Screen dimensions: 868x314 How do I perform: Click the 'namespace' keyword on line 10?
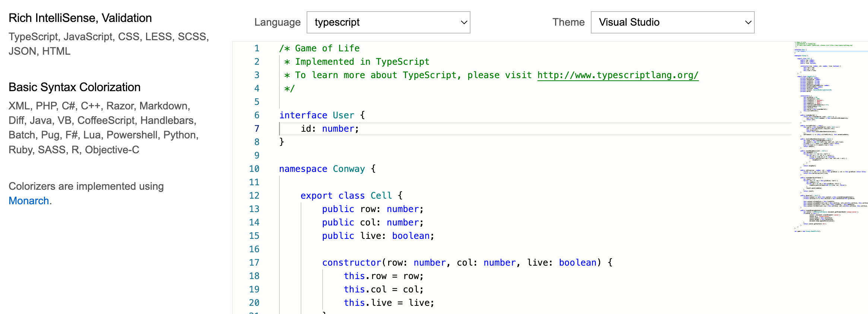[x=303, y=169]
